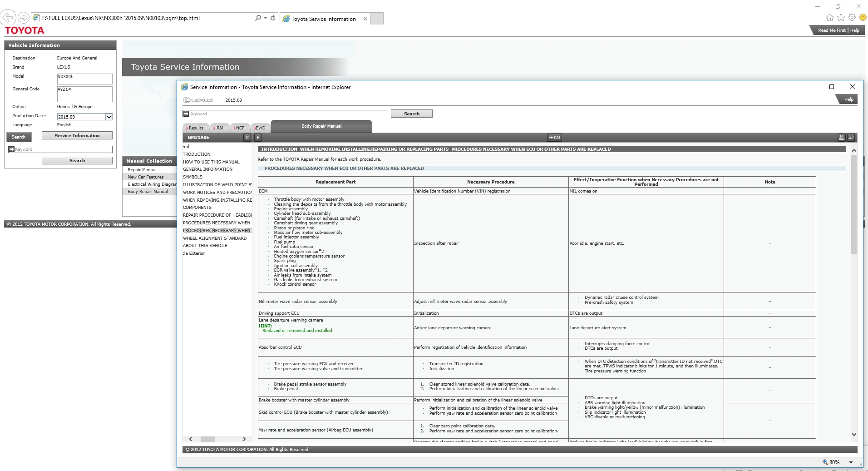Click the browser forward arrow button
Viewport: 868px width, 471px height.
click(23, 18)
